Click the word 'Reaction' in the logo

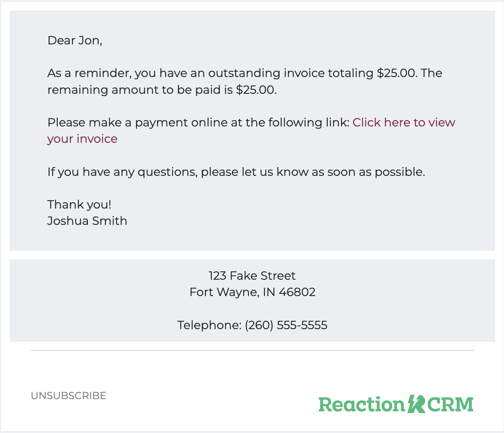[x=362, y=405]
